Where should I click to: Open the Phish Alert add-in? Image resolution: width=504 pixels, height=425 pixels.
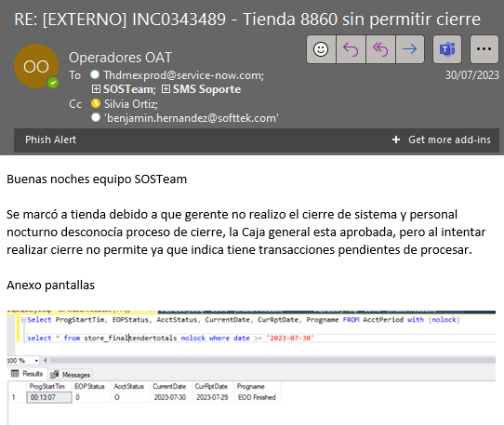click(x=51, y=139)
